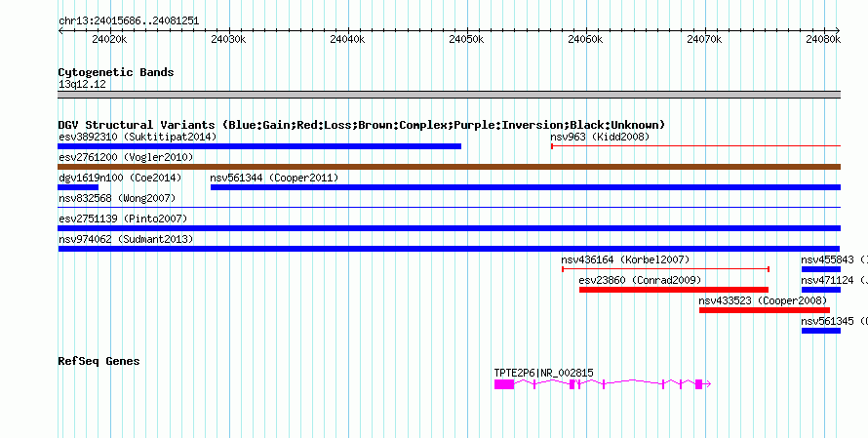Viewport: 868px width, 438px height.
Task: Click the nsv433523 (Cooper2008) label
Action: coord(763,300)
